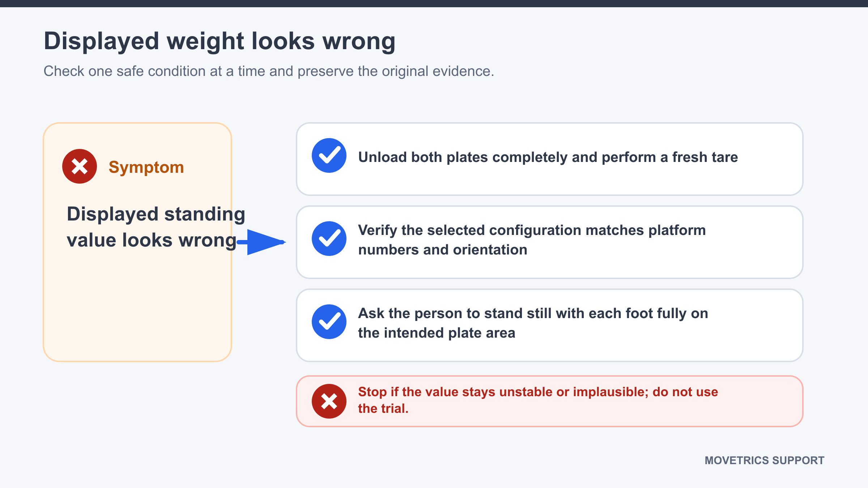Click the blue arrow pointing to the steps
868x488 pixels.
click(261, 242)
